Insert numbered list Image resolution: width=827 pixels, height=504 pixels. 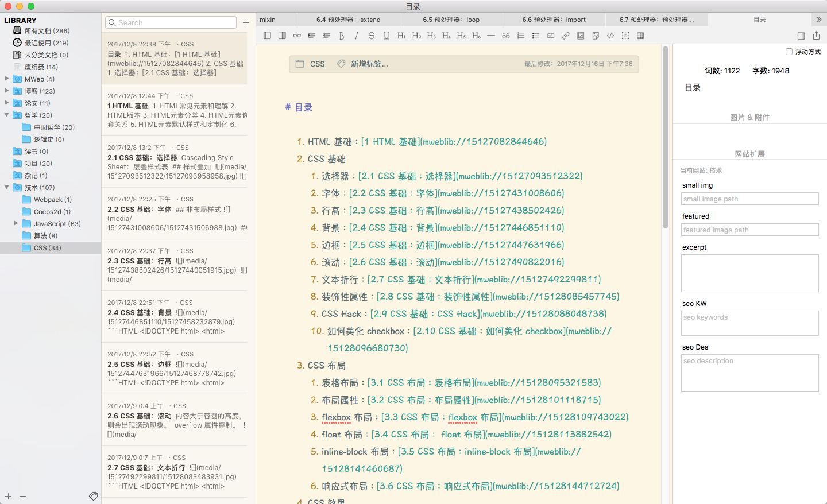pos(521,36)
